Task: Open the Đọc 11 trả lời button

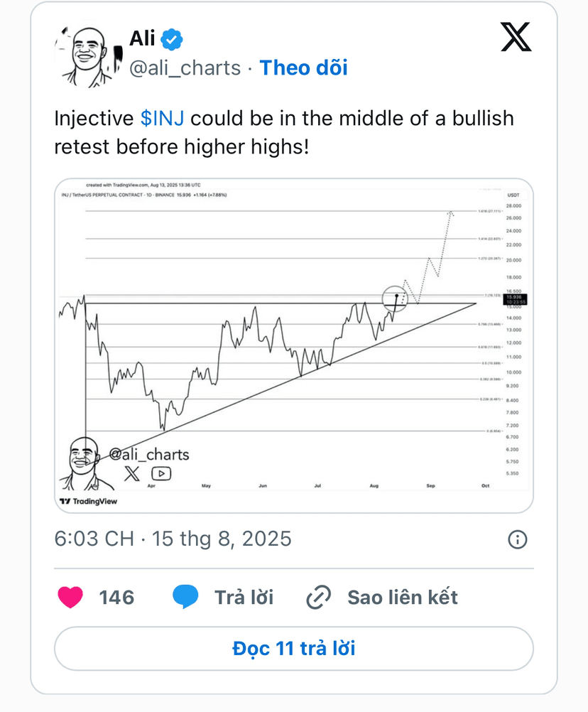Action: (x=294, y=649)
